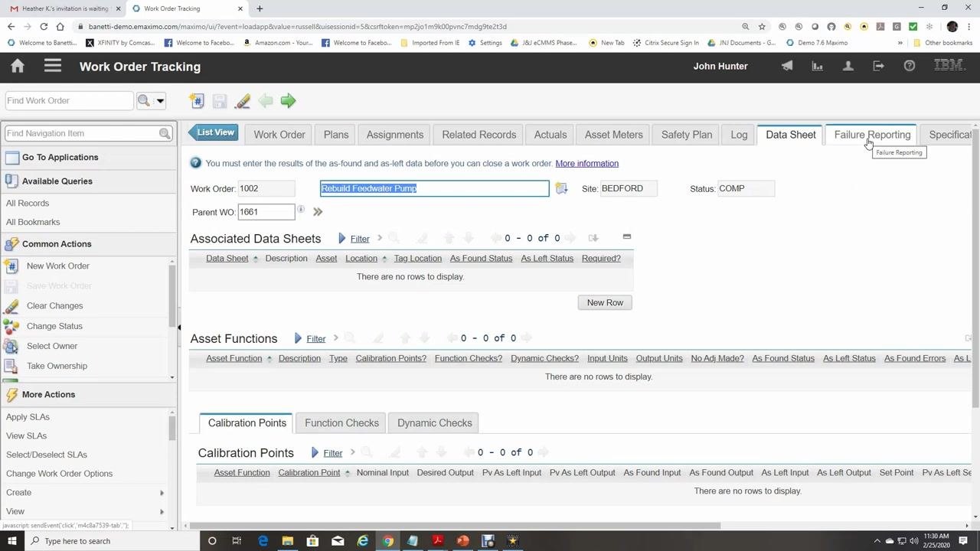Open the hamburger navigation menu
The width and height of the screenshot is (980, 551).
(x=53, y=67)
